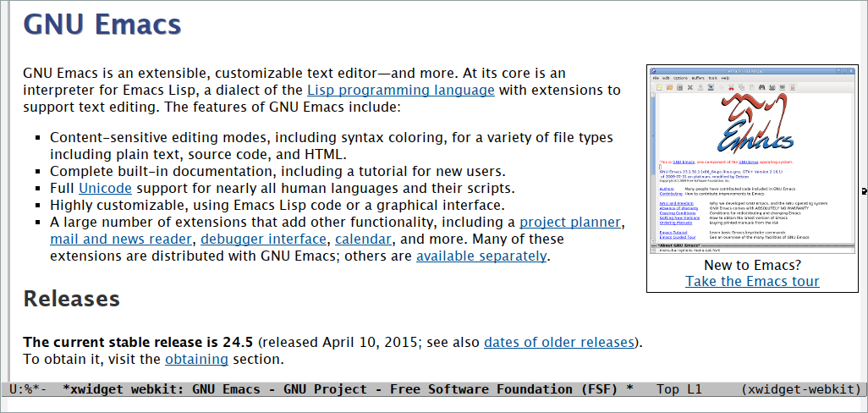Follow the Unicode link

pos(105,188)
